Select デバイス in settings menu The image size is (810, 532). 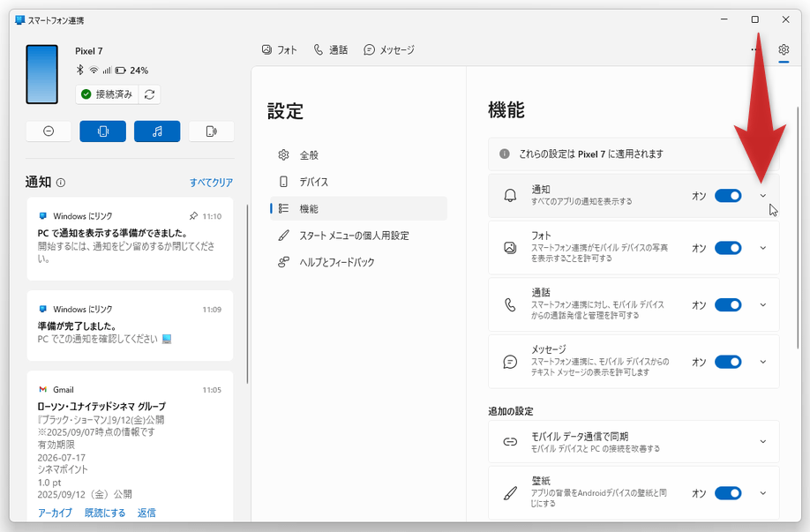[358, 182]
